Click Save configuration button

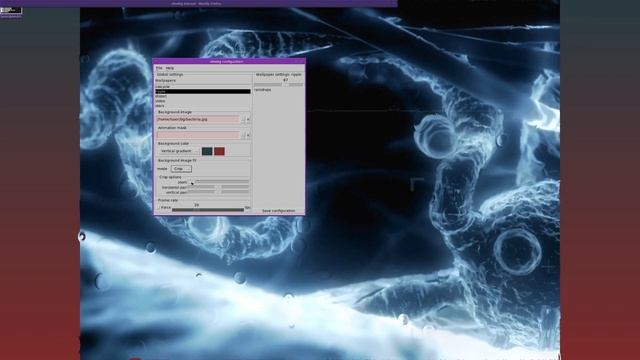coord(278,211)
